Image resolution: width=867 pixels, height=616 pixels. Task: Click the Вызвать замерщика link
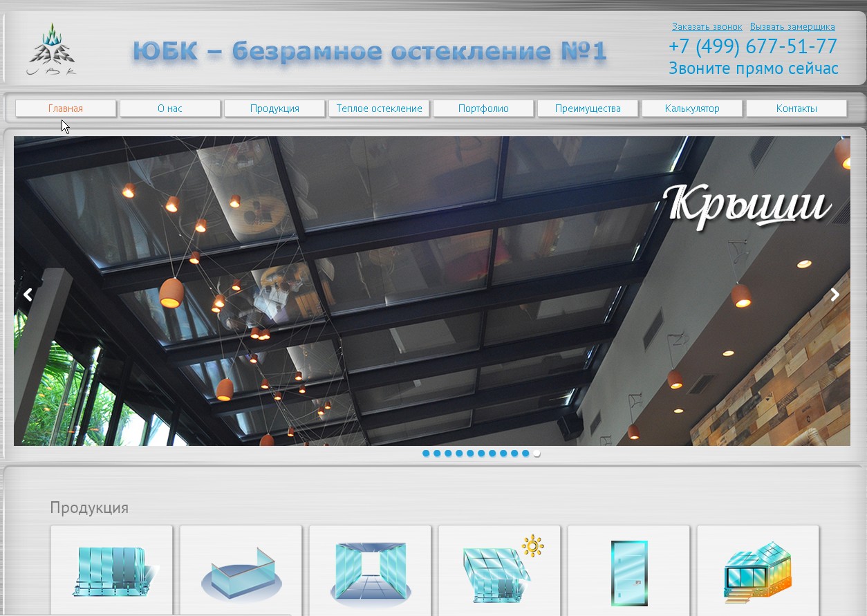coord(792,27)
